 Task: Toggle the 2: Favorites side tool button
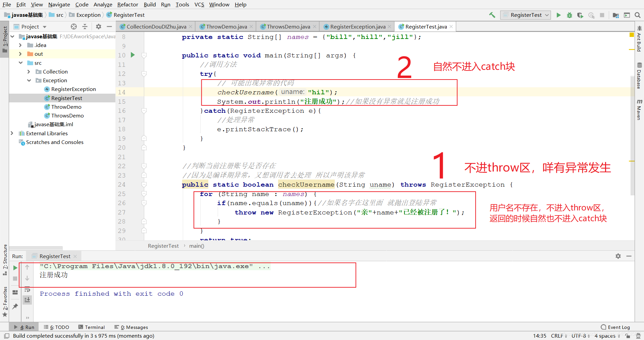coord(5,301)
